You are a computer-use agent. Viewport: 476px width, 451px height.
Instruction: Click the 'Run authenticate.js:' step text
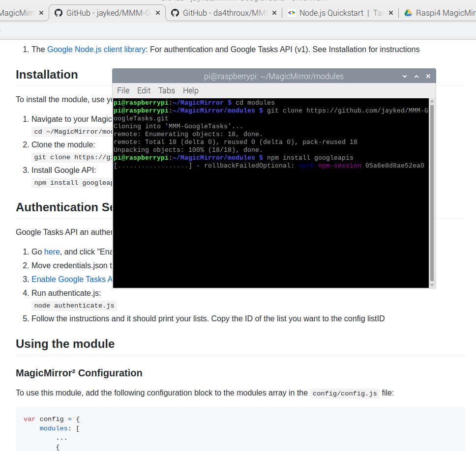pos(66,293)
